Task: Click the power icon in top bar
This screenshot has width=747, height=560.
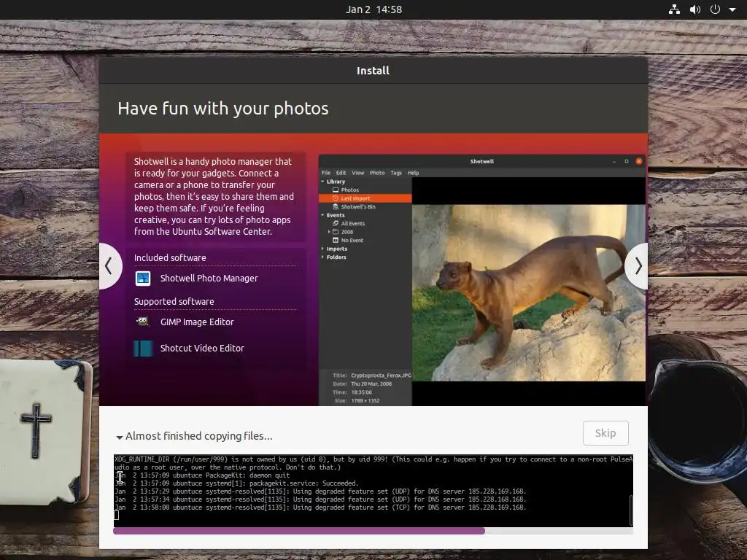Action: click(715, 9)
